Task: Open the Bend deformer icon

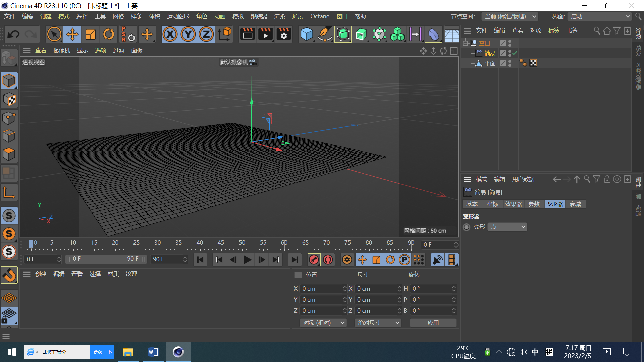Action: tap(433, 34)
